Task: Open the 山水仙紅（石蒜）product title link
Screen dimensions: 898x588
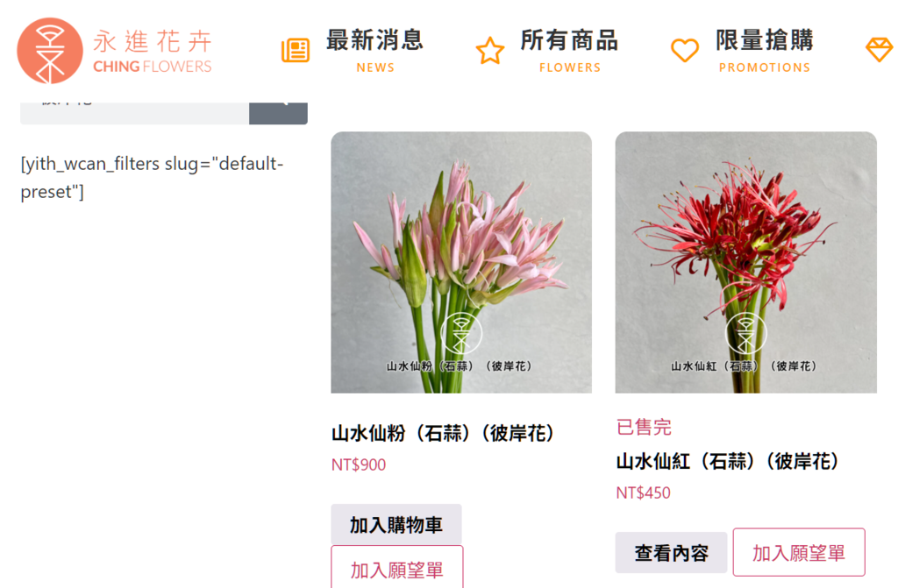Action: (729, 461)
